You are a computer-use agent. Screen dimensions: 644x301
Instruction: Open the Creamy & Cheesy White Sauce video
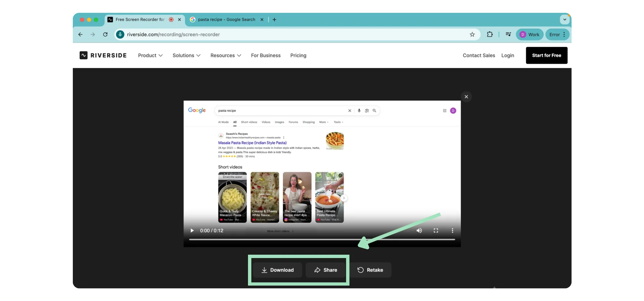point(265,197)
